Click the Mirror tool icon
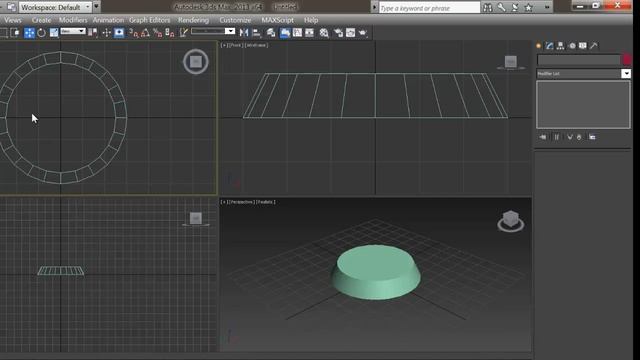The image size is (640, 360). click(x=244, y=33)
